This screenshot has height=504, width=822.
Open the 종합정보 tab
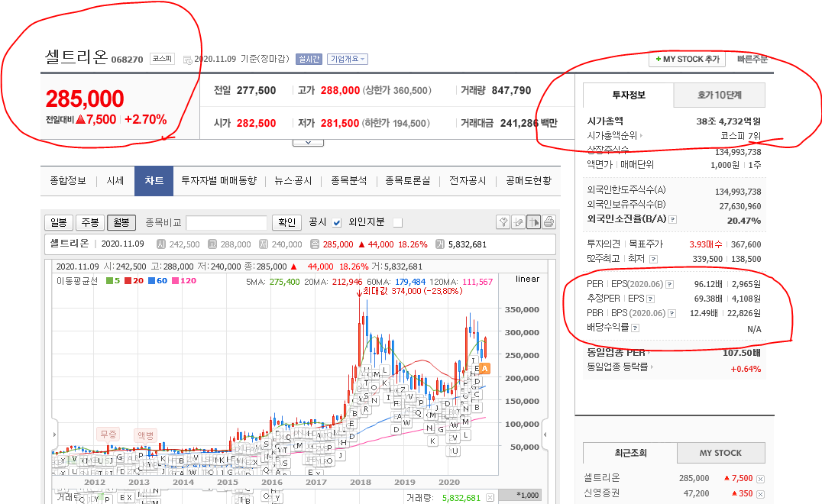(68, 181)
